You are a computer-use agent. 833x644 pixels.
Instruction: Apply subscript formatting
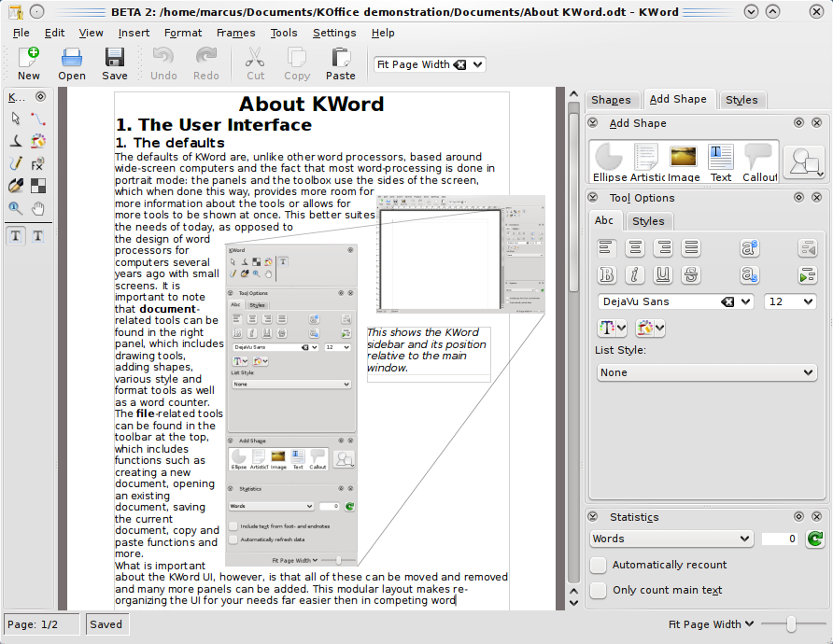pyautogui.click(x=749, y=274)
